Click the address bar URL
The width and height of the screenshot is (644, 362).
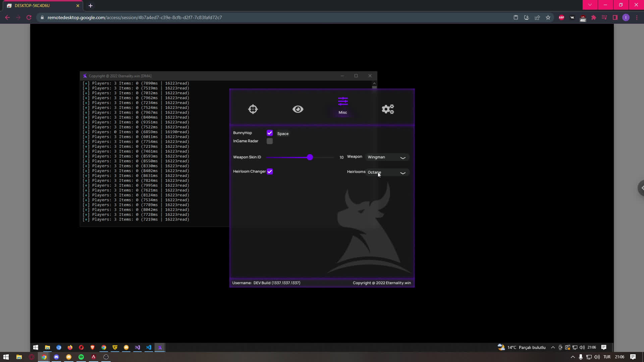tap(134, 17)
